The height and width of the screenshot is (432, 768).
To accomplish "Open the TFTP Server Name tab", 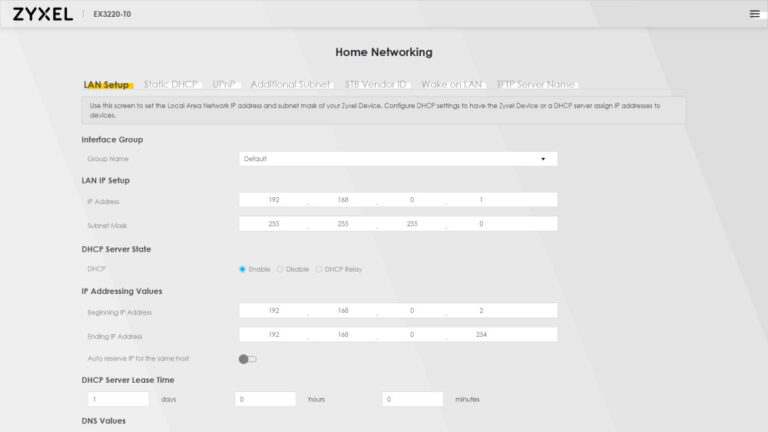I will coord(535,84).
